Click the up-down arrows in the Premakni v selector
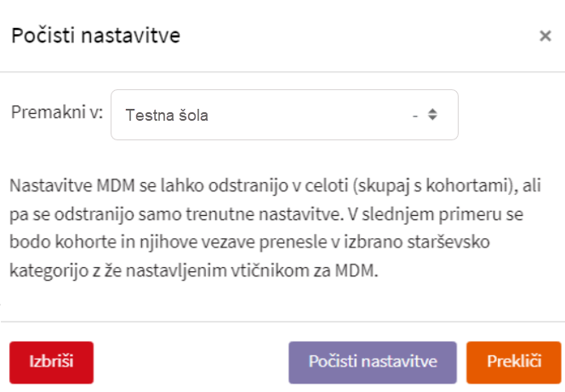This screenshot has height=392, width=565. [x=432, y=115]
